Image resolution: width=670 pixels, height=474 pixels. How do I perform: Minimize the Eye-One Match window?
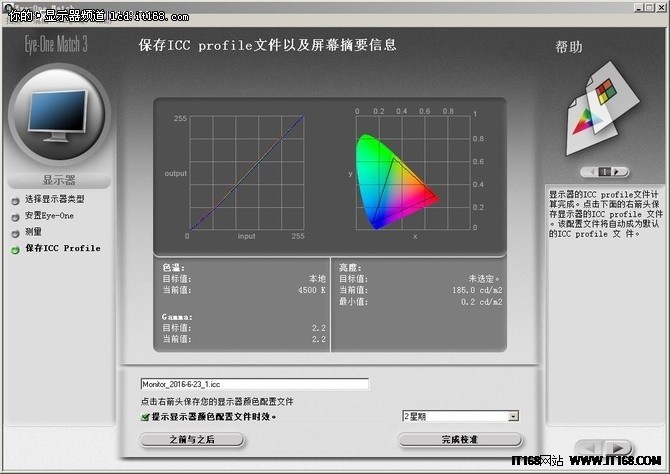tap(638, 7)
